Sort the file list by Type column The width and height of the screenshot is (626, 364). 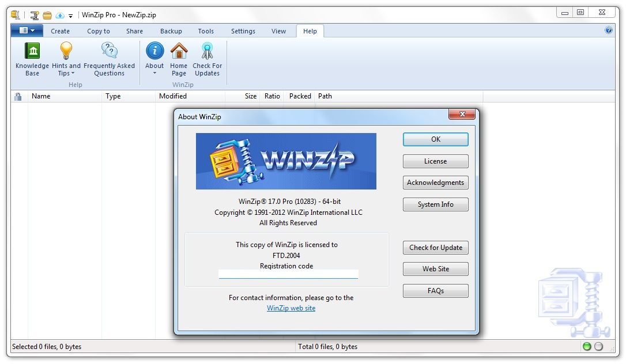point(128,97)
